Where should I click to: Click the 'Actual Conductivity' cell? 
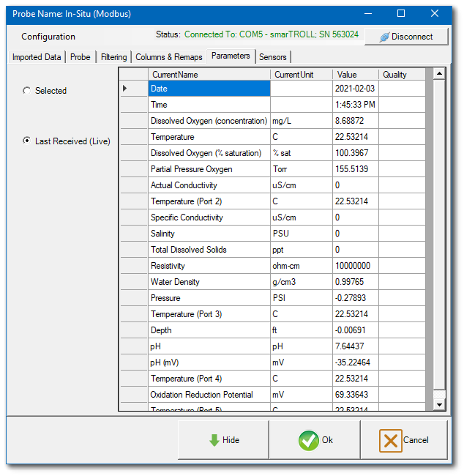[209, 185]
